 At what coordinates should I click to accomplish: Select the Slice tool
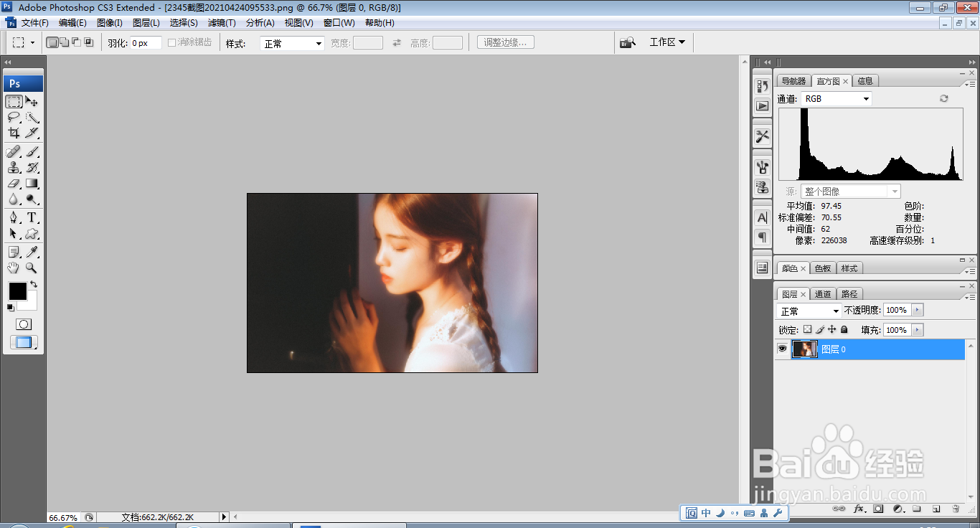tap(32, 133)
